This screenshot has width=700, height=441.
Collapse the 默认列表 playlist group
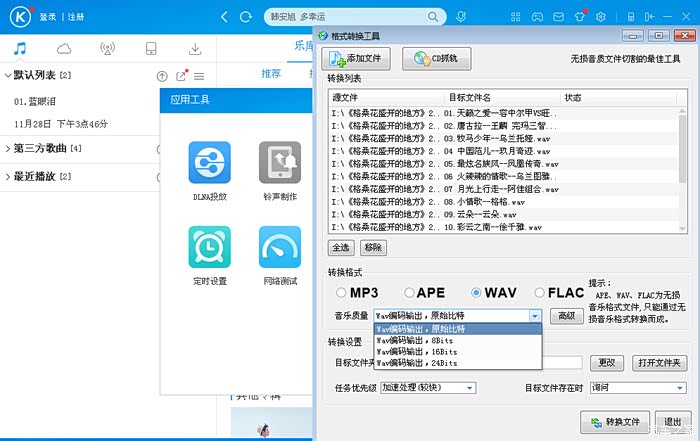7,75
